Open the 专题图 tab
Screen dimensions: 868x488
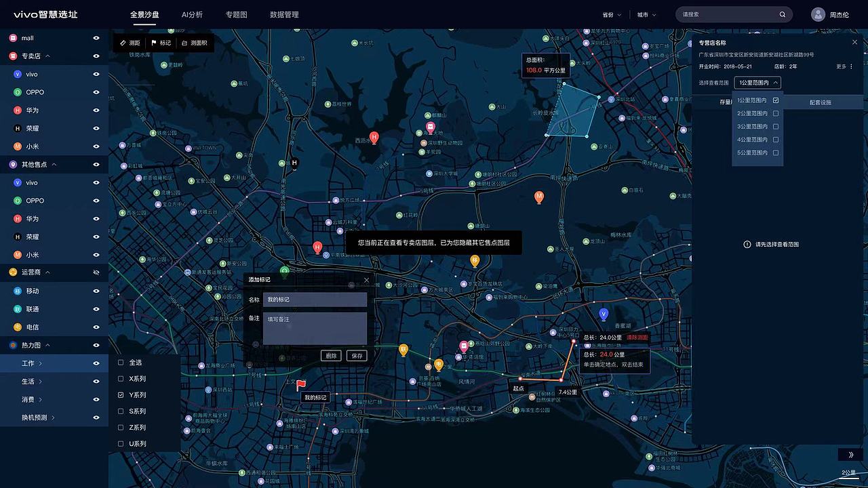coord(237,14)
